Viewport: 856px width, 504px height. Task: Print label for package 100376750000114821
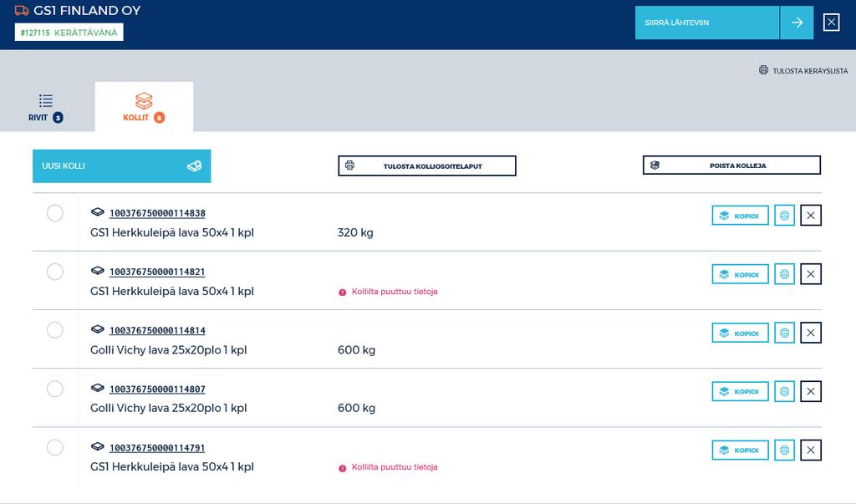pos(784,274)
